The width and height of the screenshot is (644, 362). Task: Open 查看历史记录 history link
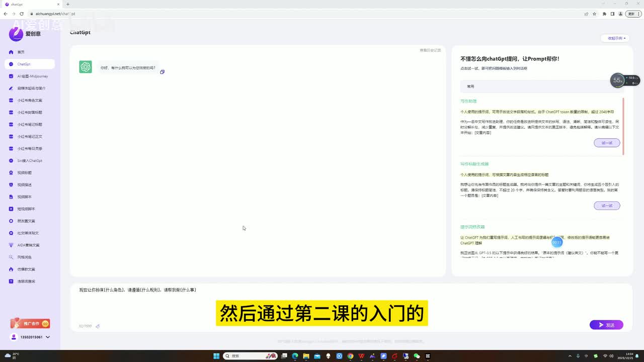point(430,50)
